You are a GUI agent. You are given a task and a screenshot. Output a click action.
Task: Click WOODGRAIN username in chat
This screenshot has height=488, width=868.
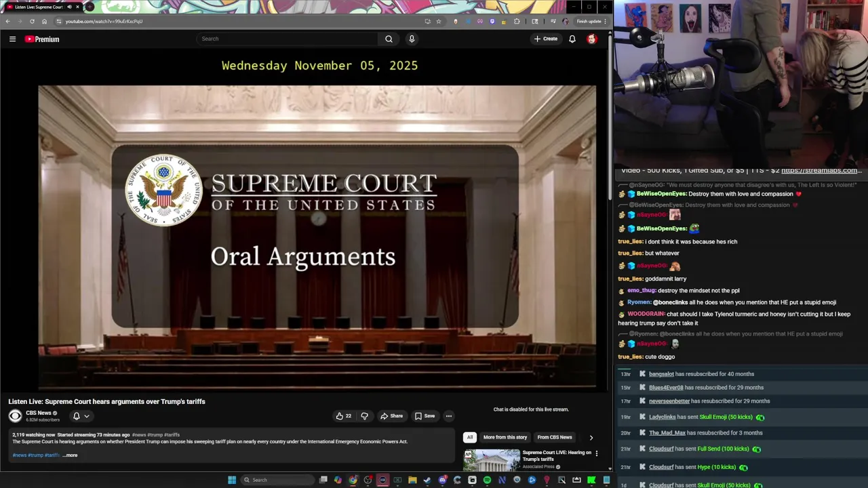(x=646, y=314)
